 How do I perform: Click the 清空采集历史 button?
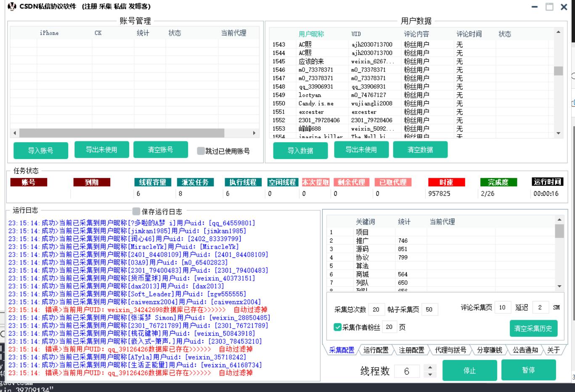pyautogui.click(x=533, y=328)
